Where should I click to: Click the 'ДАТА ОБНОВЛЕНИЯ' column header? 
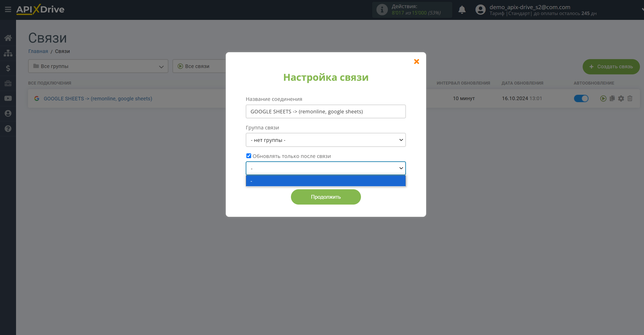tap(522, 83)
